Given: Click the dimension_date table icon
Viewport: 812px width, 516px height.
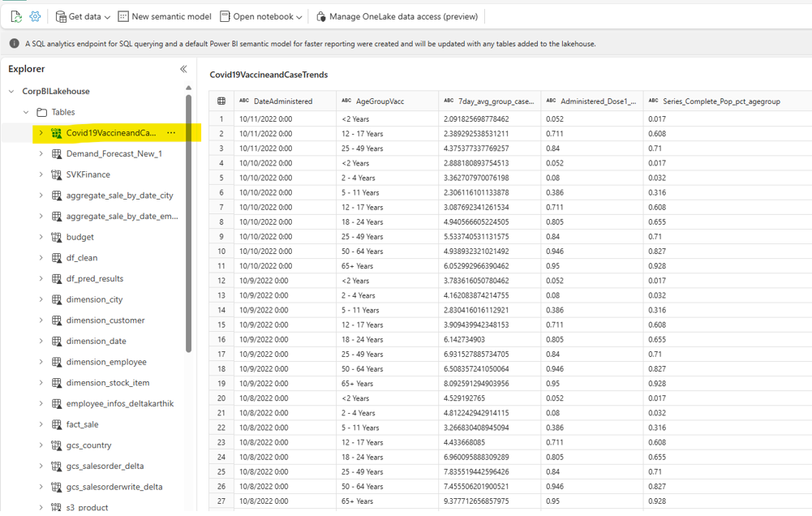Looking at the screenshot, I should point(57,341).
